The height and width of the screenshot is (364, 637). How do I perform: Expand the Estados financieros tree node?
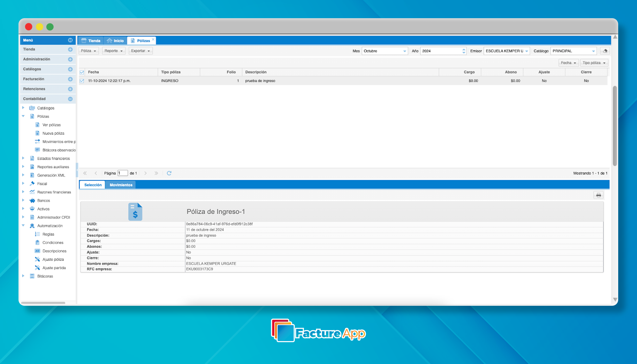tap(23, 158)
